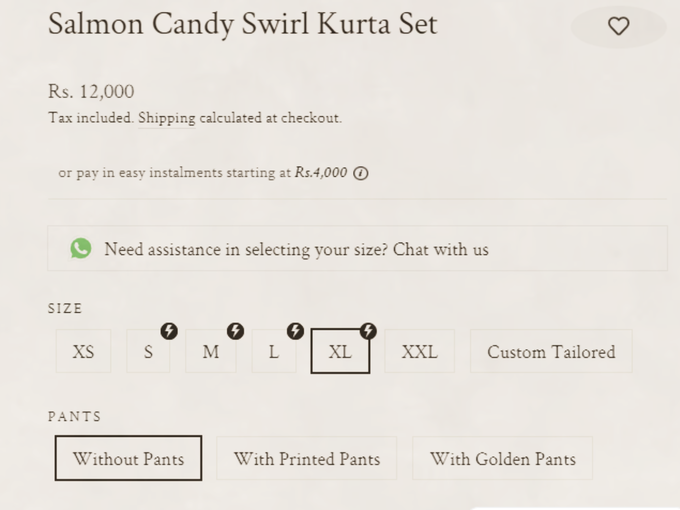Select size S option
This screenshot has width=680, height=510.
[148, 351]
